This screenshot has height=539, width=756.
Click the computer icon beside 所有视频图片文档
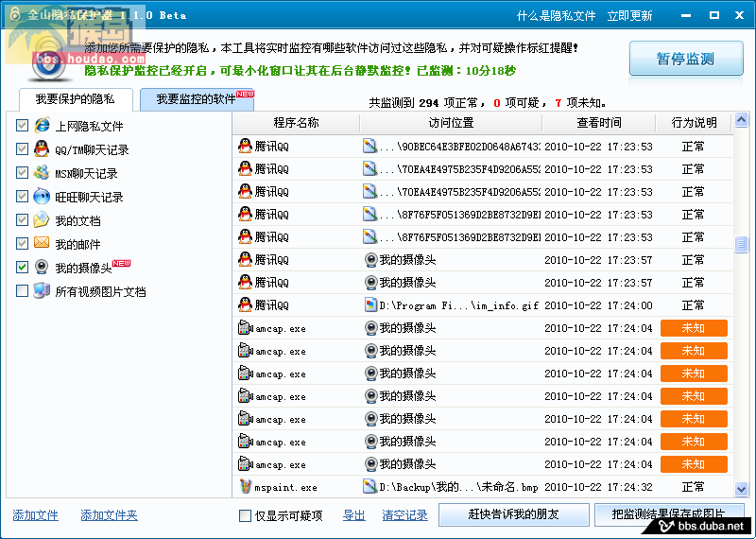[42, 290]
